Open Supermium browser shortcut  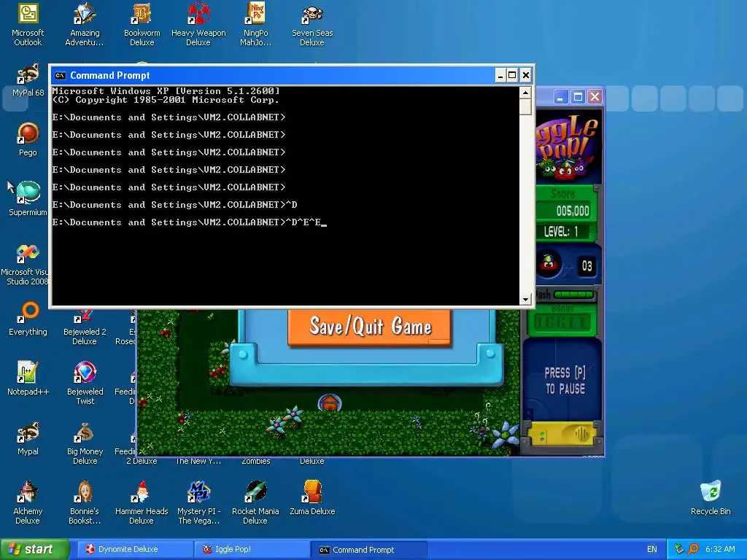point(28,199)
